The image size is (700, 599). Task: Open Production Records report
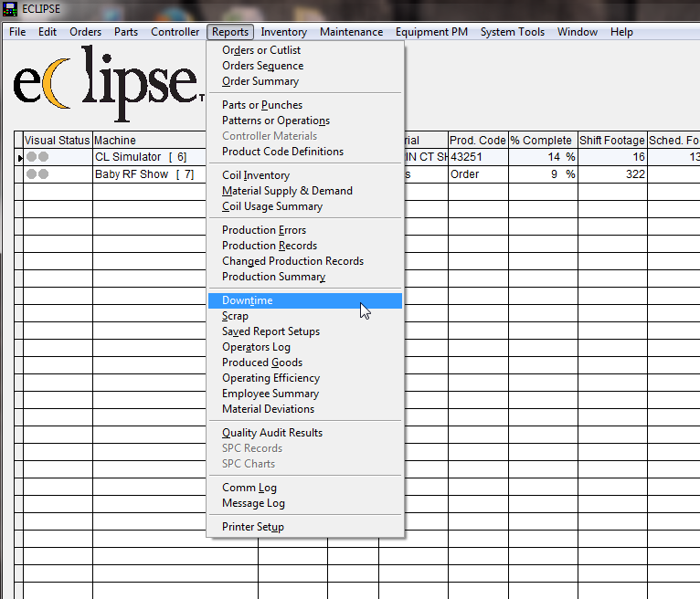305,246
